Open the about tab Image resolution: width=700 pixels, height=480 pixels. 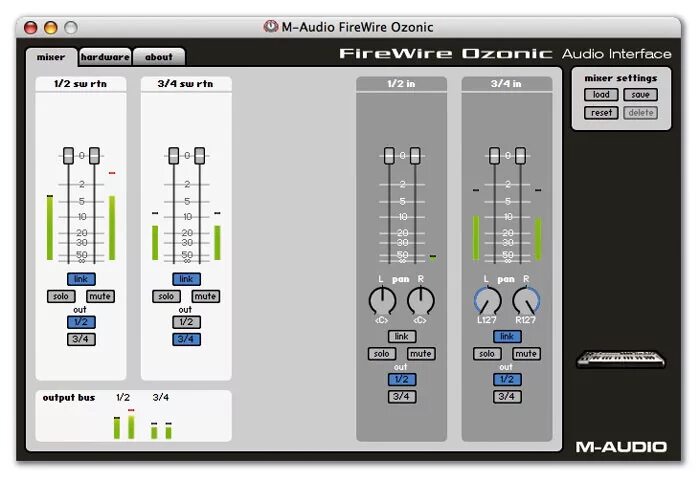pyautogui.click(x=158, y=57)
